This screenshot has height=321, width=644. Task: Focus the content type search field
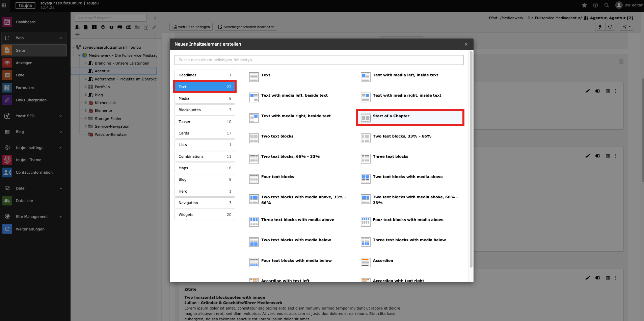click(x=319, y=60)
